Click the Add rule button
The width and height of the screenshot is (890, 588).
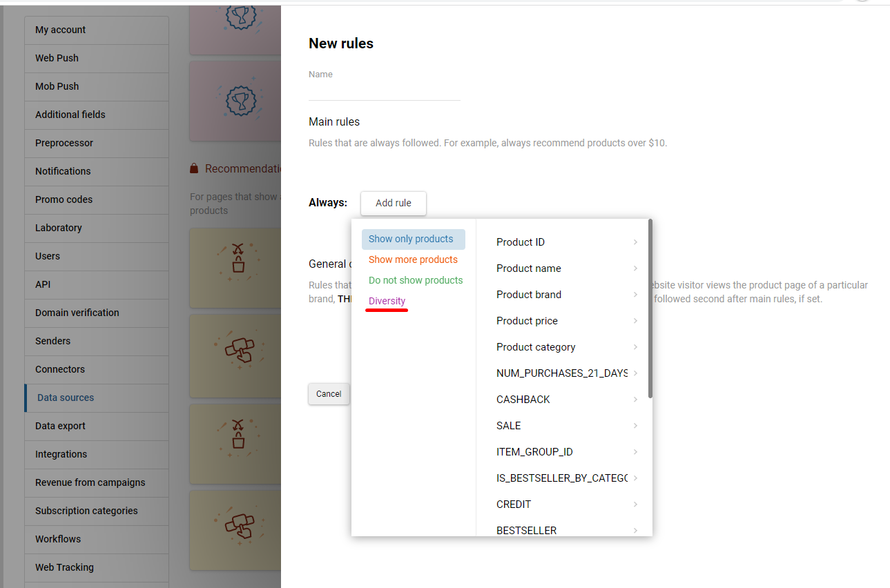pos(393,203)
